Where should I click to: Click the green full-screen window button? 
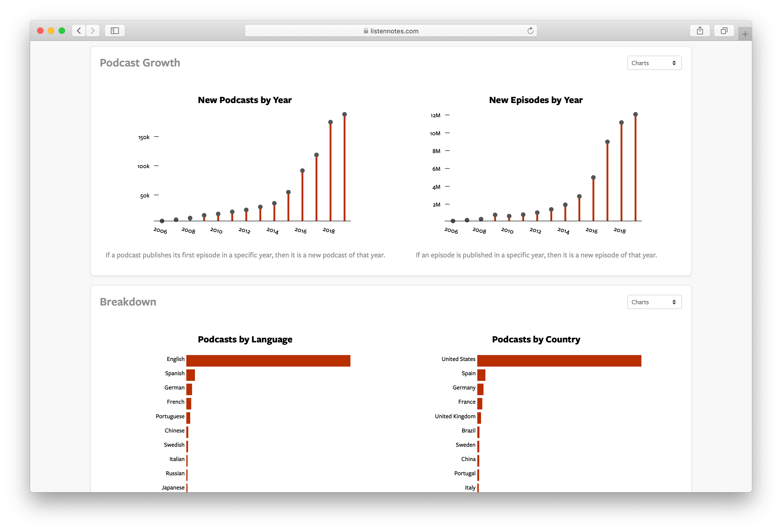coord(62,31)
